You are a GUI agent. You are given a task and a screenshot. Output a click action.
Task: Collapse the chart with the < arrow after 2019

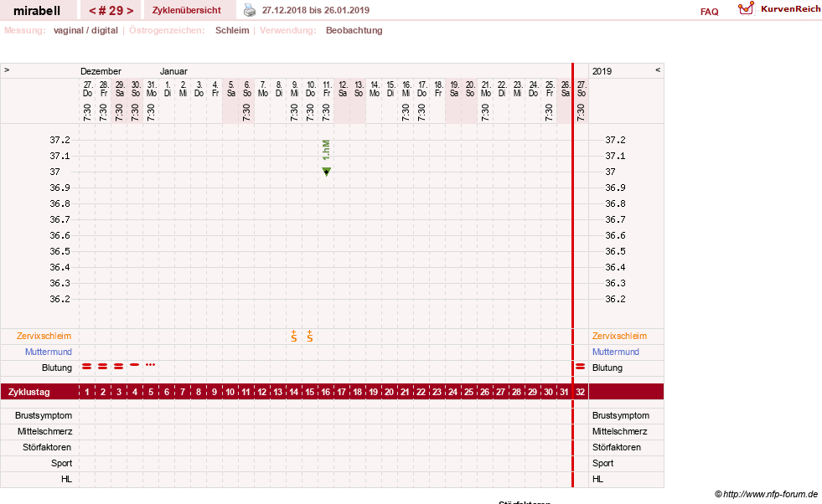point(658,69)
